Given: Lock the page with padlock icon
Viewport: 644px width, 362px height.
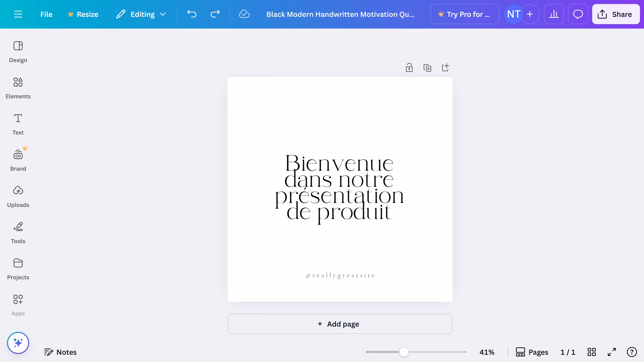Looking at the screenshot, I should coord(409,68).
